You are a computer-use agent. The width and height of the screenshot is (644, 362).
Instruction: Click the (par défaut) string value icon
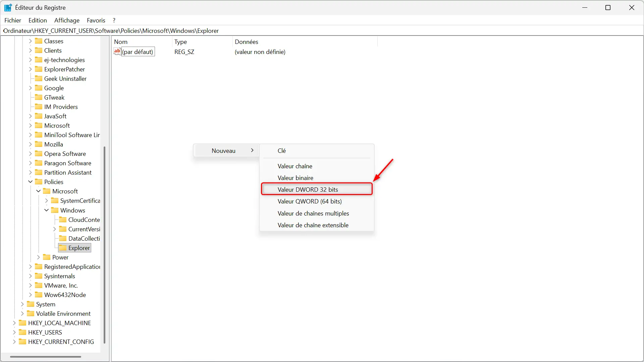(x=117, y=52)
